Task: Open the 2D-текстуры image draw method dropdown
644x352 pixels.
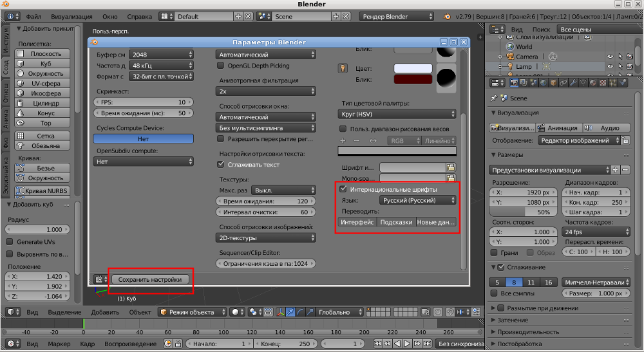Action: [x=265, y=238]
